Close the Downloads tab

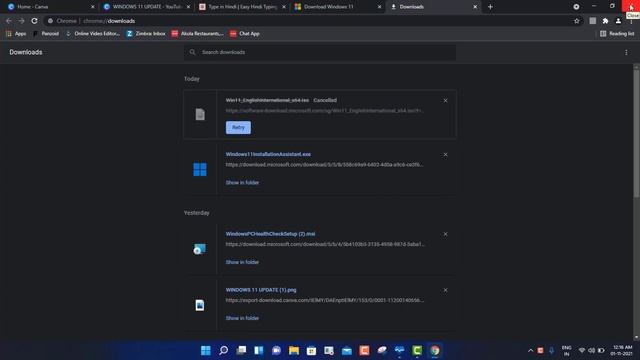coord(475,7)
